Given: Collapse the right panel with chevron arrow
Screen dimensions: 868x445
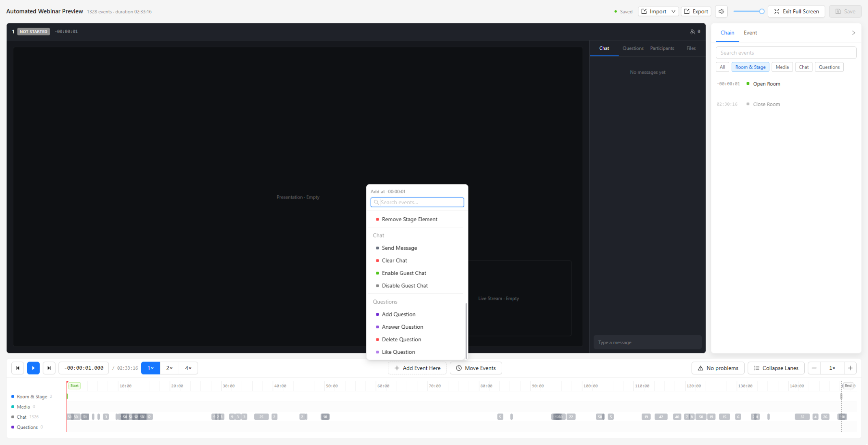Looking at the screenshot, I should [x=853, y=33].
